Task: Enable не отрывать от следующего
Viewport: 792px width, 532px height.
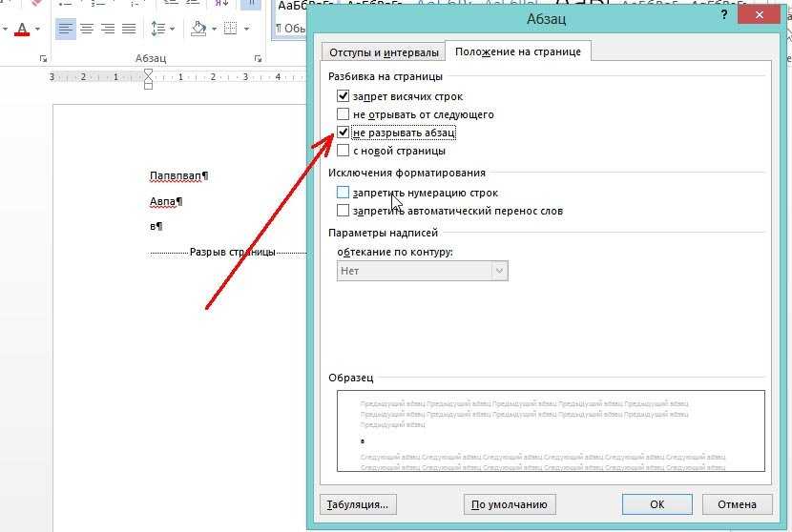Action: click(x=343, y=114)
